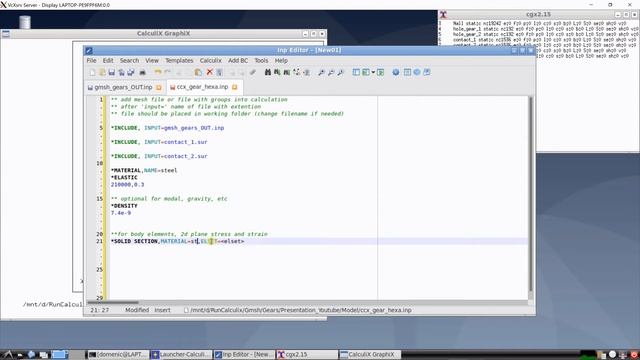Click the Inp Editor pencil icon in the title bar
This screenshot has height=360, width=640.
(x=89, y=51)
